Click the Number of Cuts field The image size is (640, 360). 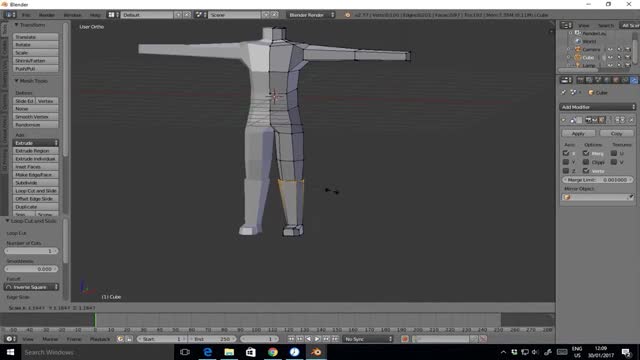pyautogui.click(x=31, y=251)
